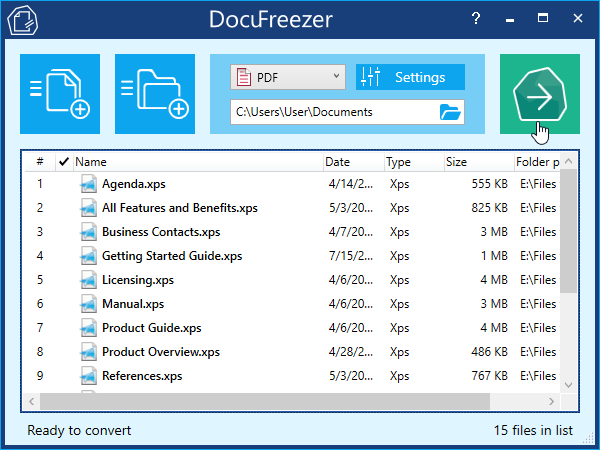This screenshot has width=600, height=450.
Task: Click file icon of Business Contacts.xps
Action: tap(88, 232)
